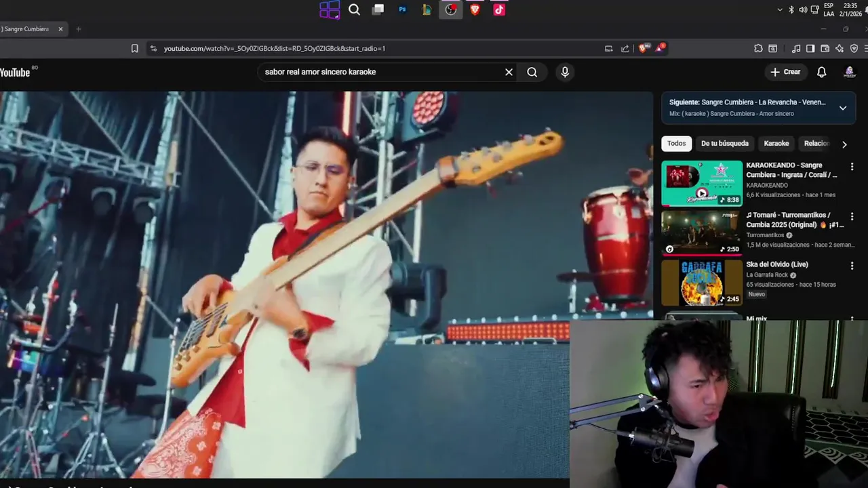This screenshot has width=868, height=488.
Task: Open the account avatar menu
Action: 849,72
